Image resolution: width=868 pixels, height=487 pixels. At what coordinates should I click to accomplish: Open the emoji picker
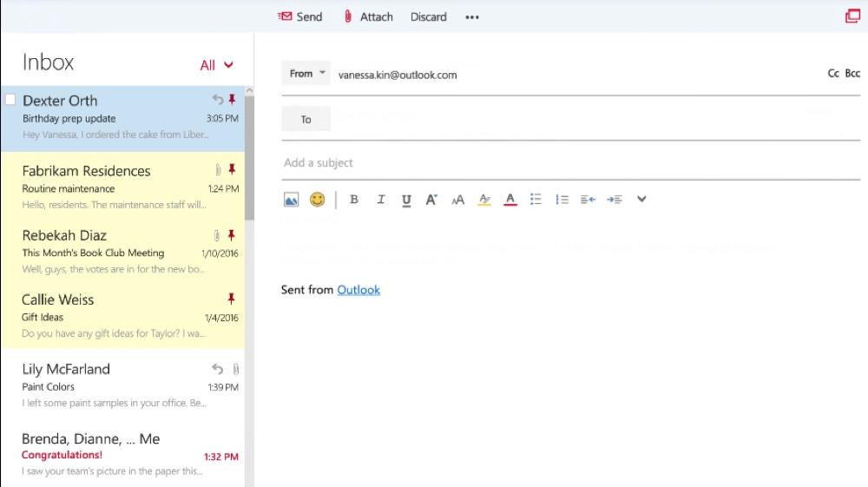317,200
